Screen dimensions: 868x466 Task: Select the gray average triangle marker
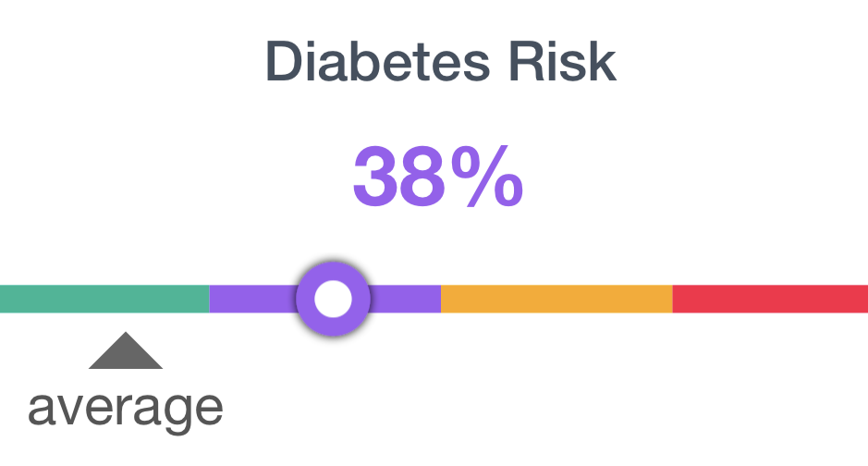point(126,350)
